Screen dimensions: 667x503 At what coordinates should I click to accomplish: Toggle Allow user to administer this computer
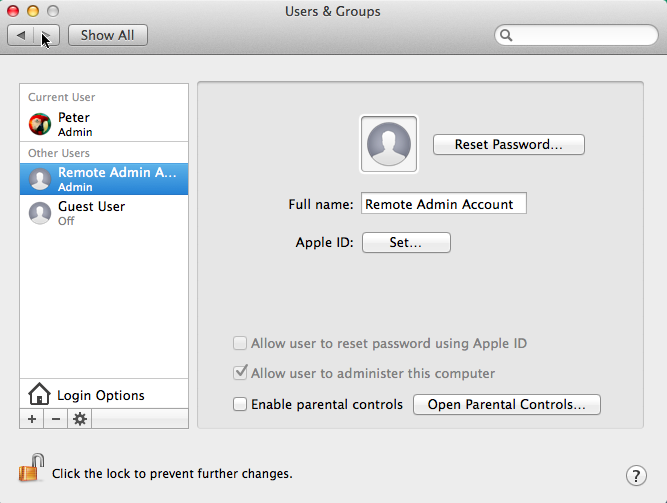(240, 373)
